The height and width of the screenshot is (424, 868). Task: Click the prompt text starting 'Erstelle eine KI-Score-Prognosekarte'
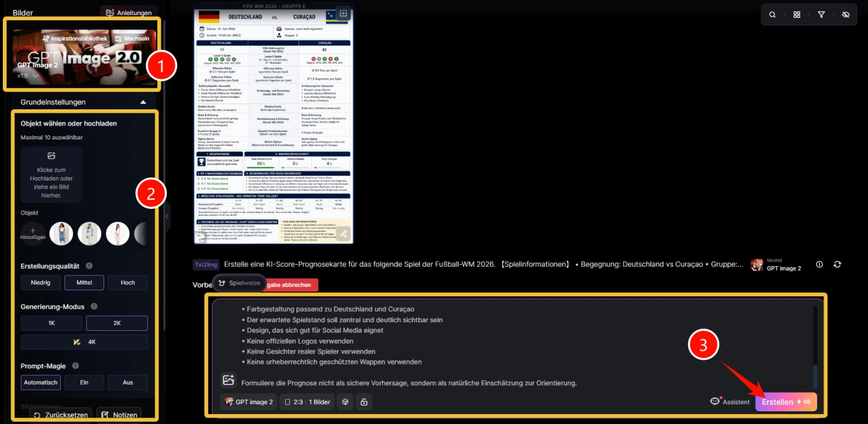(484, 264)
